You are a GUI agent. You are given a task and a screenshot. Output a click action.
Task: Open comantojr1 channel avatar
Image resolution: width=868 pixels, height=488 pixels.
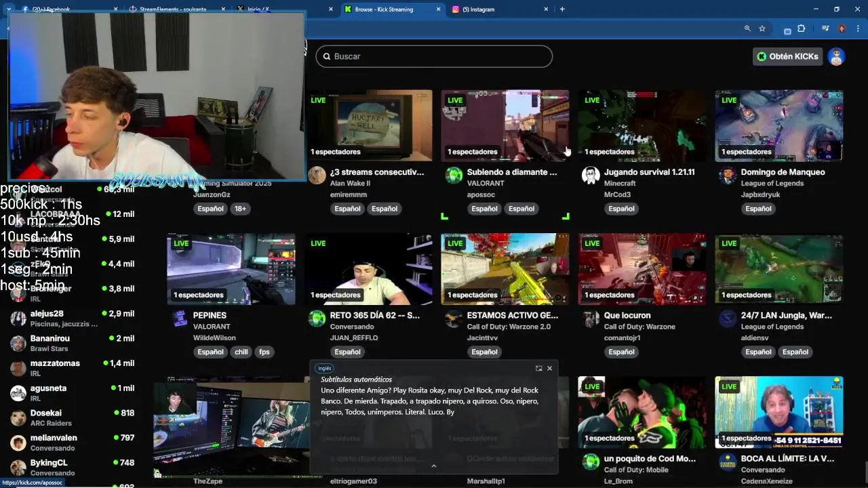[x=591, y=319]
